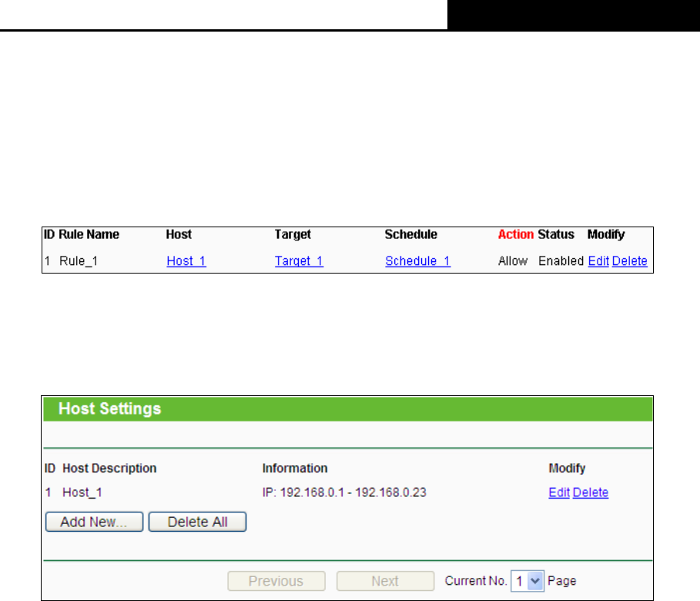
Task: Click the IP range 192.168.0.1 - 192.168.0.23
Action: tap(344, 492)
